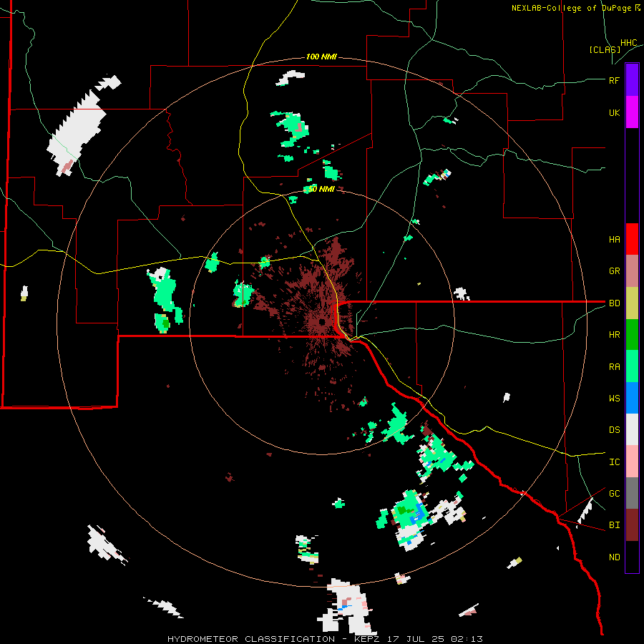644x644 pixels.
Task: Click the RA legend label
Action: [x=614, y=367]
